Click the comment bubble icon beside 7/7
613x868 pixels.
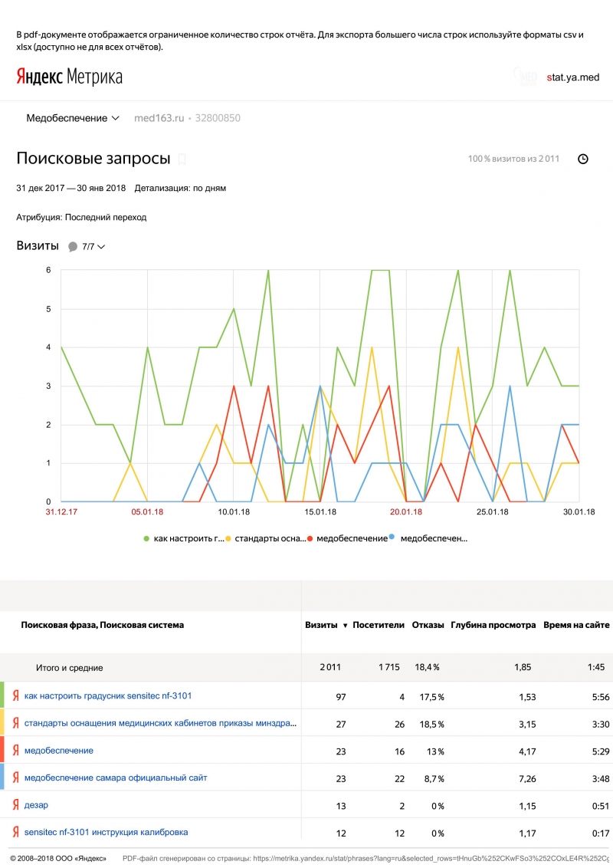[73, 247]
